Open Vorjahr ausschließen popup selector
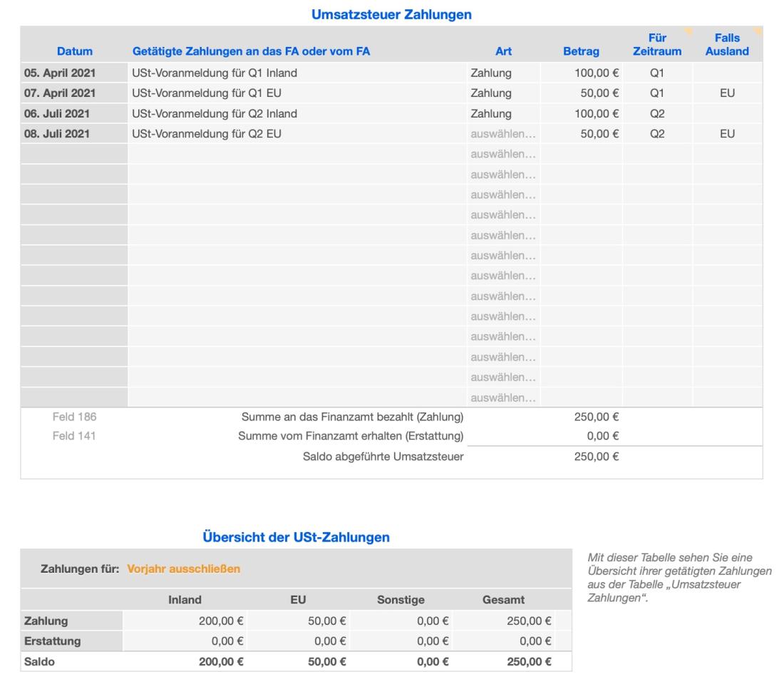 click(183, 568)
